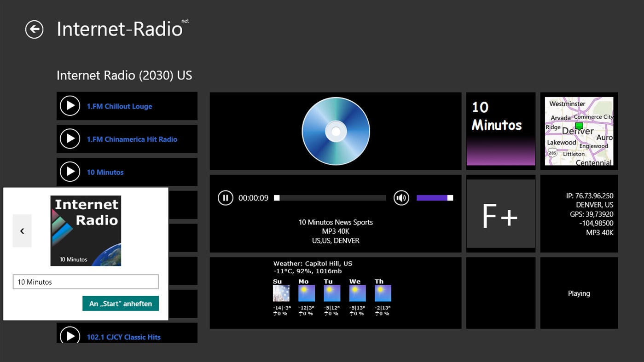644x362 pixels.
Task: Select the Tuesday weather forecast icon
Action: point(331,292)
